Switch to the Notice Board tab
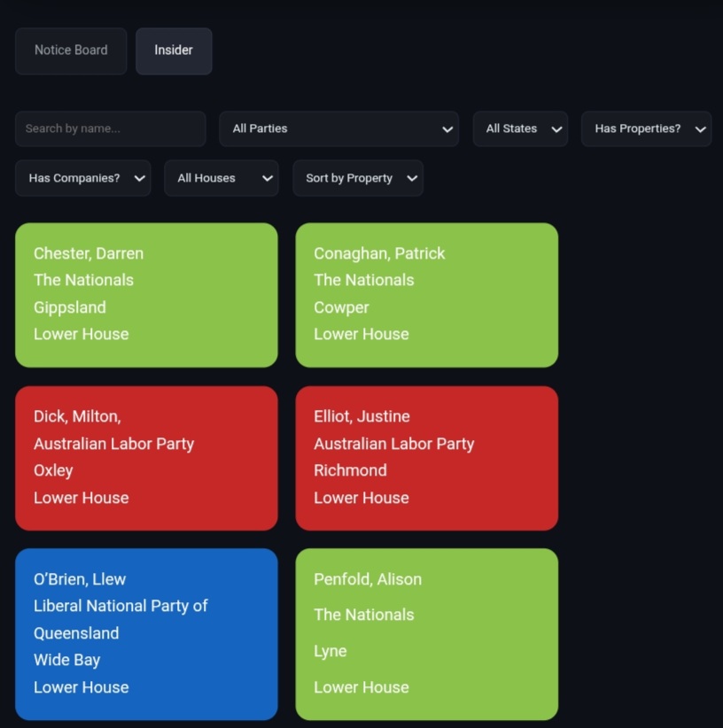 coord(71,50)
